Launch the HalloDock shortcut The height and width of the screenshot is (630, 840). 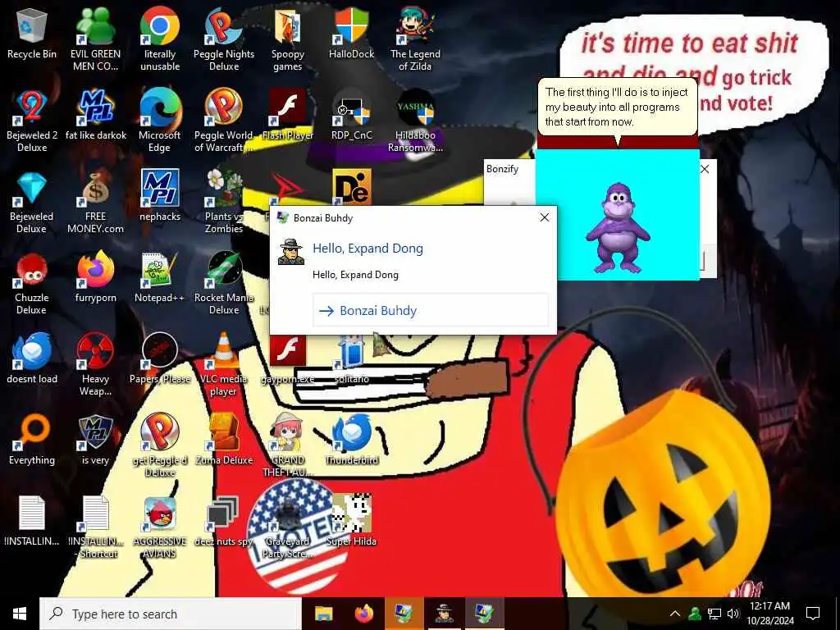(351, 33)
